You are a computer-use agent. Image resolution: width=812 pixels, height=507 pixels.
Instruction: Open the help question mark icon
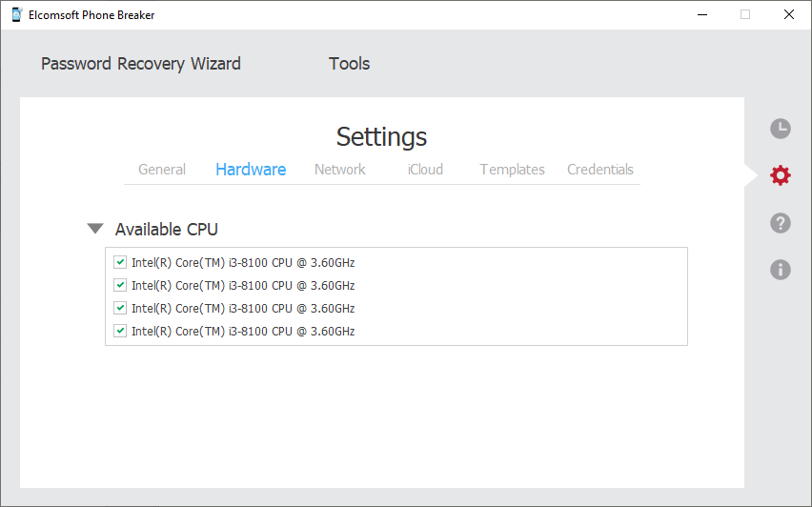tap(780, 223)
